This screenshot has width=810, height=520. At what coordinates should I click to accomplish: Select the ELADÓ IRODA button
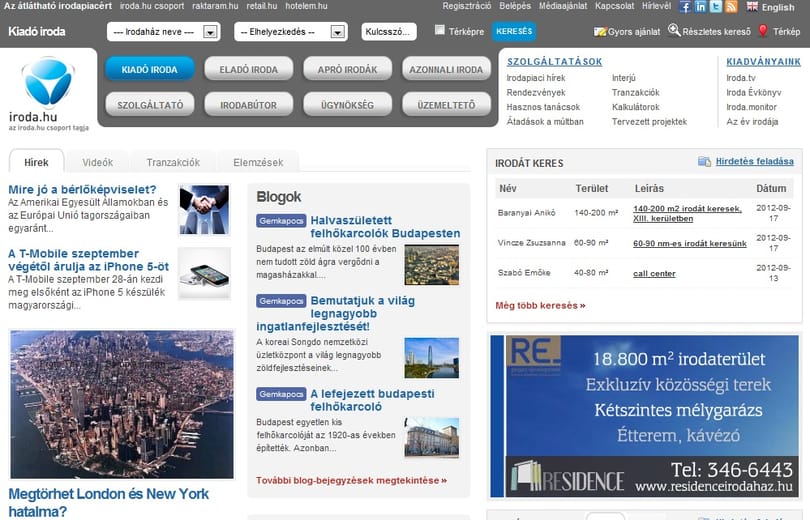pyautogui.click(x=248, y=69)
